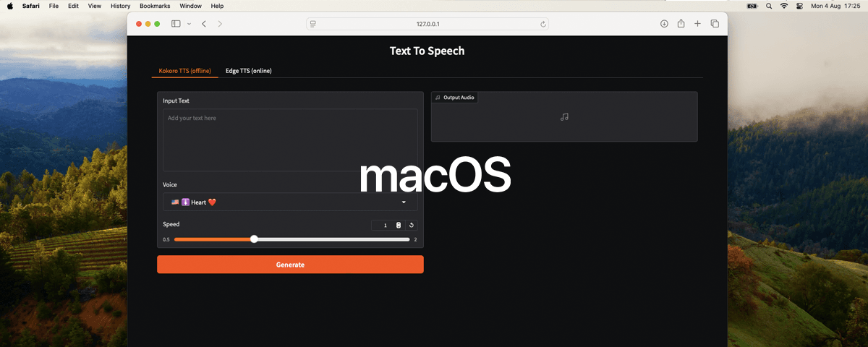
Task: Click the Input Text area
Action: 290,140
